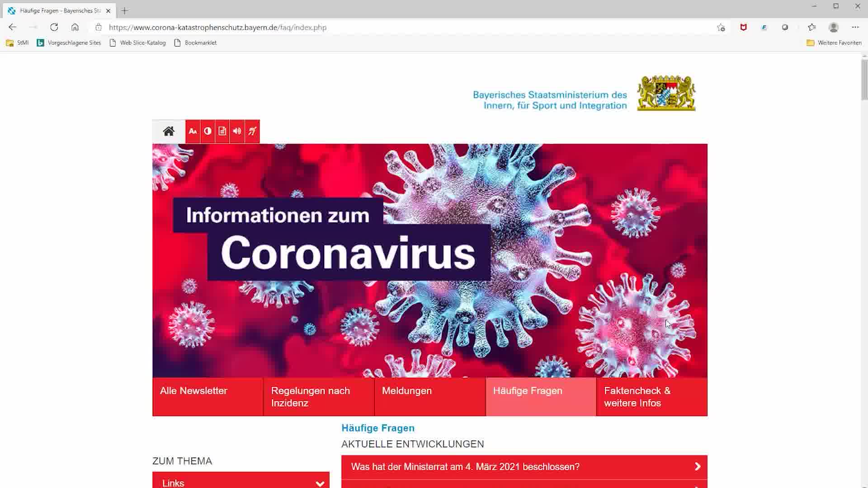Image resolution: width=868 pixels, height=488 pixels.
Task: Open sign language icon
Action: pyautogui.click(x=252, y=131)
